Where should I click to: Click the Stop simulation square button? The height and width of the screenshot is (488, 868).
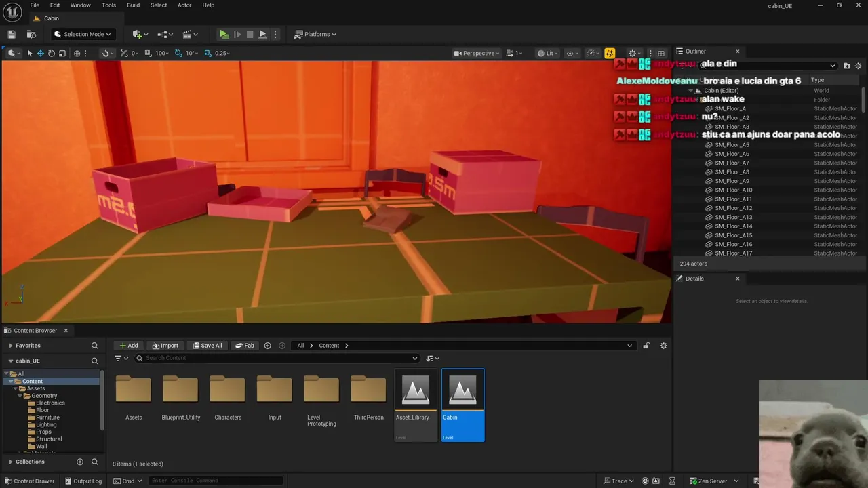coord(250,34)
